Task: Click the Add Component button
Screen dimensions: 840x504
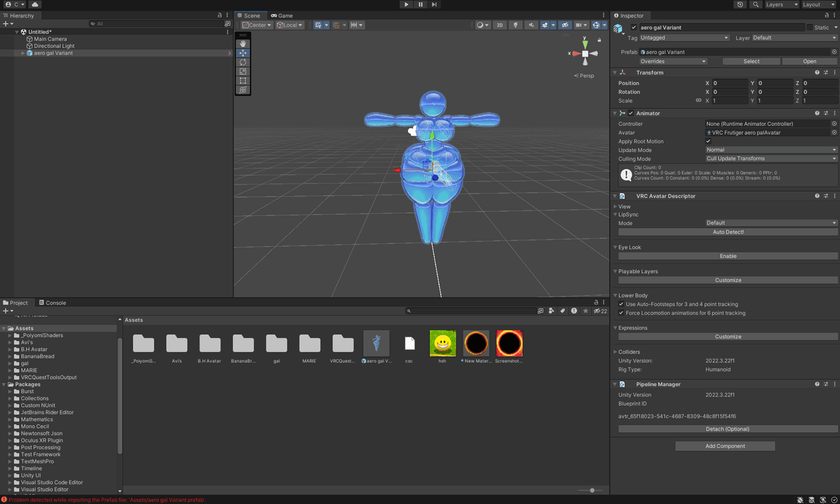Action: point(725,446)
